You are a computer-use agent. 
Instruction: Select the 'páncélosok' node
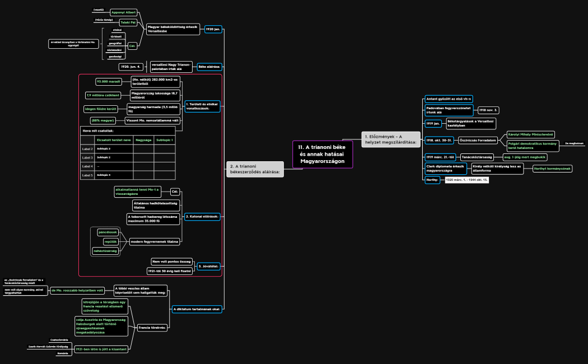tap(108, 232)
